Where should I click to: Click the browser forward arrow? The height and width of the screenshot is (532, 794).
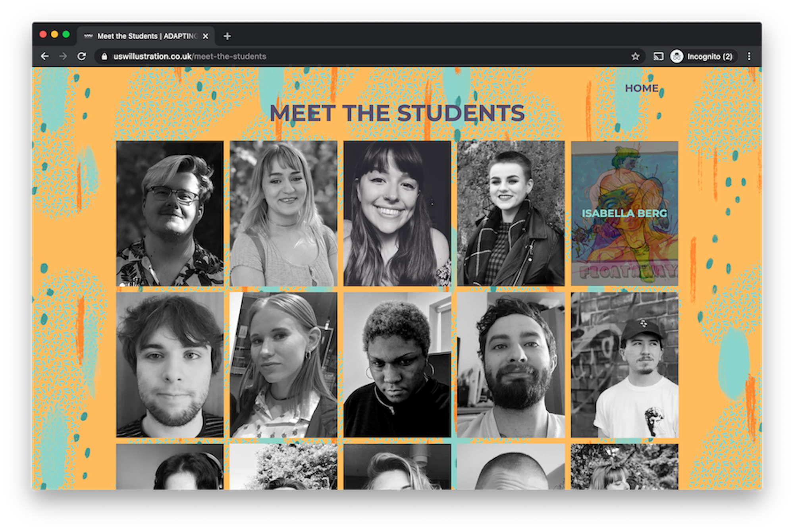[x=63, y=56]
